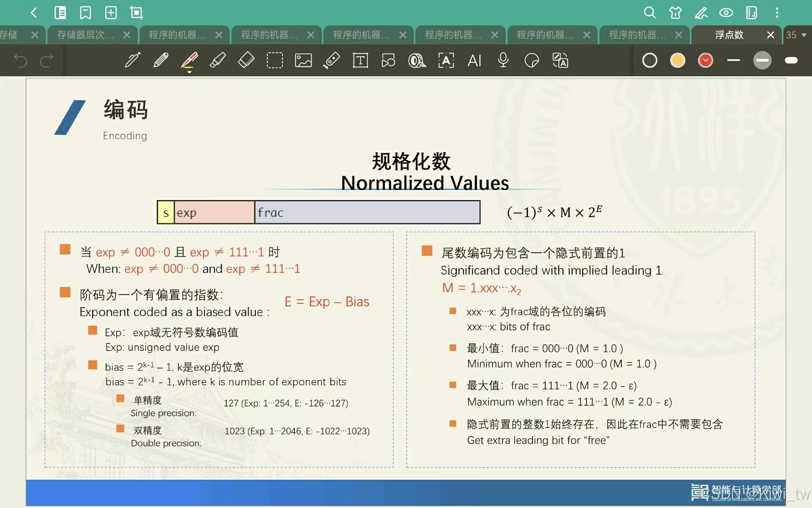
Task: Insert an image into the note
Action: (x=303, y=60)
